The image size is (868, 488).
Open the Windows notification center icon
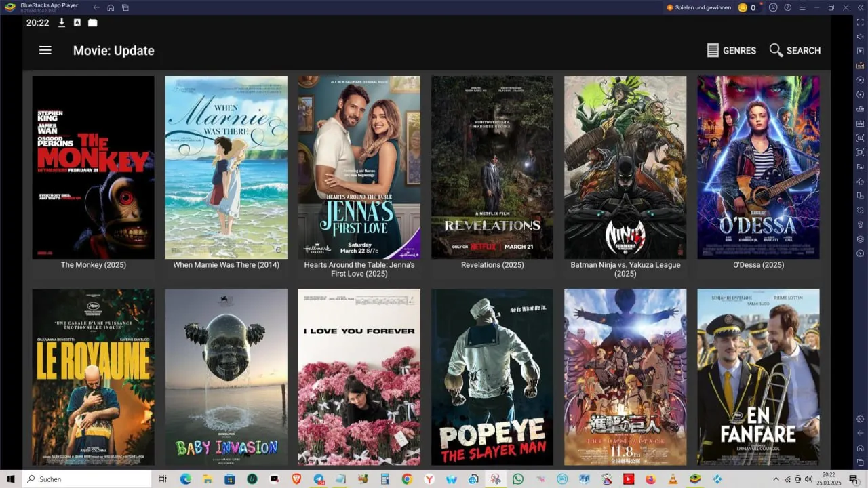pyautogui.click(x=854, y=479)
